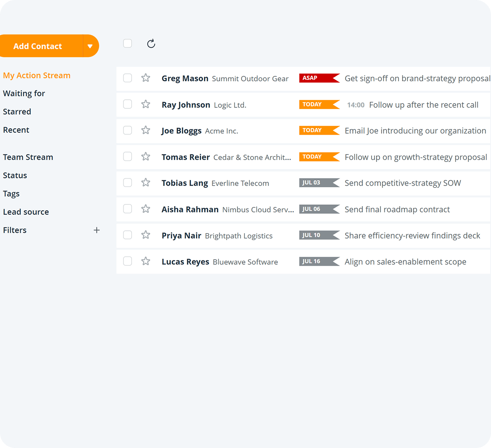
Task: Click the Brightpath Logistics company name
Action: [x=239, y=236]
